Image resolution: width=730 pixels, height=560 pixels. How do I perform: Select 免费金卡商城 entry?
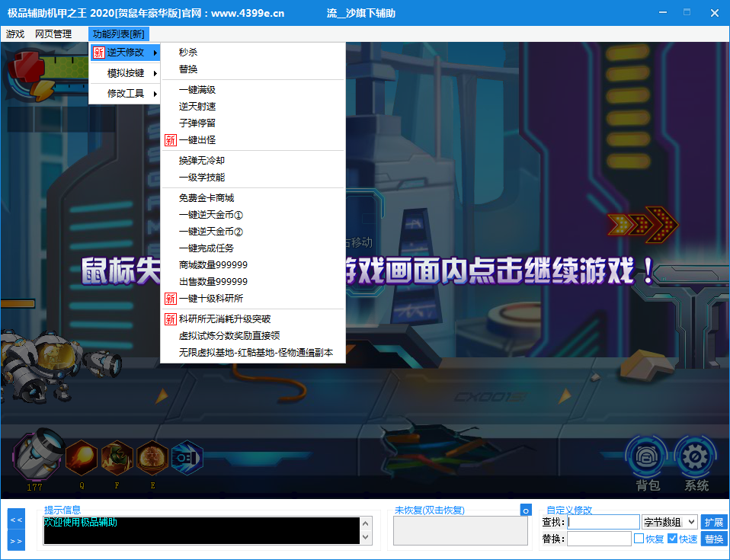[253, 198]
